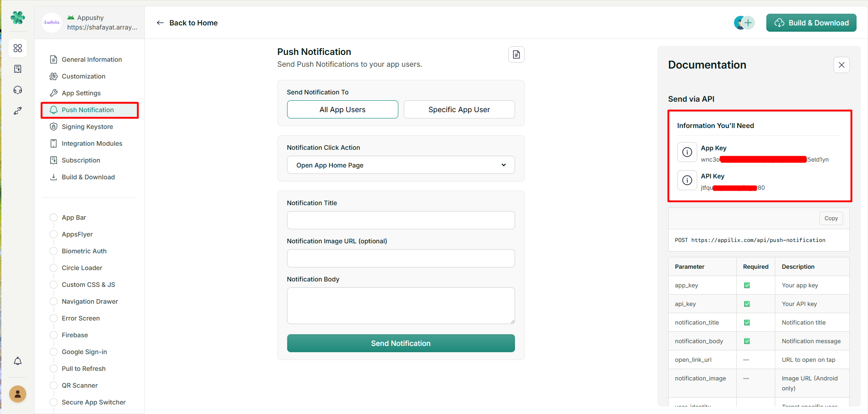The image size is (868, 414).
Task: Select the Biometric Auth module
Action: tap(84, 251)
